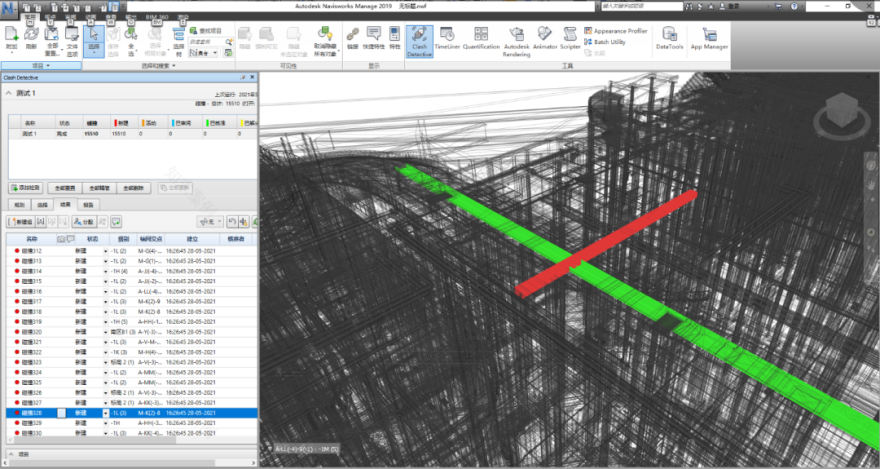
Task: Collapse the 测试 1 test section
Action: point(10,93)
